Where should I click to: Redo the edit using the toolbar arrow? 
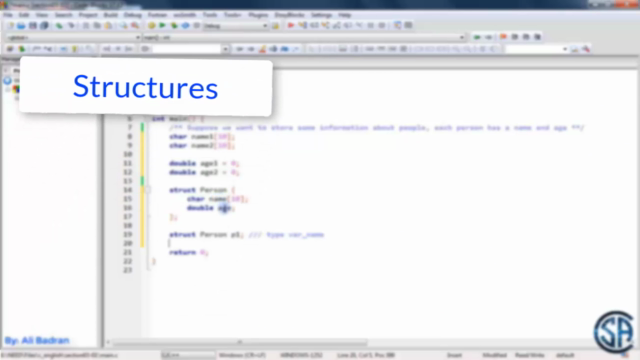click(71, 26)
